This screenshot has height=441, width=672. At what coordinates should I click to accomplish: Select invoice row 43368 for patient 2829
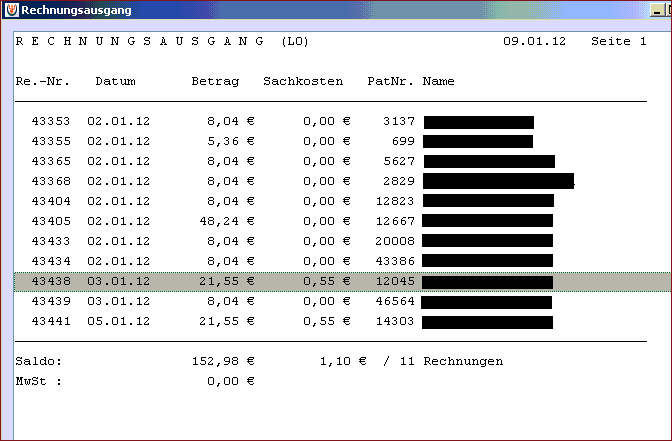pyautogui.click(x=342, y=181)
